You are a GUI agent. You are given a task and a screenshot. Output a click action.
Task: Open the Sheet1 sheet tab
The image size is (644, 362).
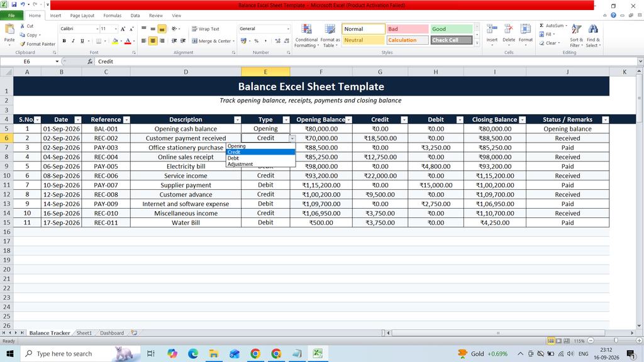coord(84,333)
